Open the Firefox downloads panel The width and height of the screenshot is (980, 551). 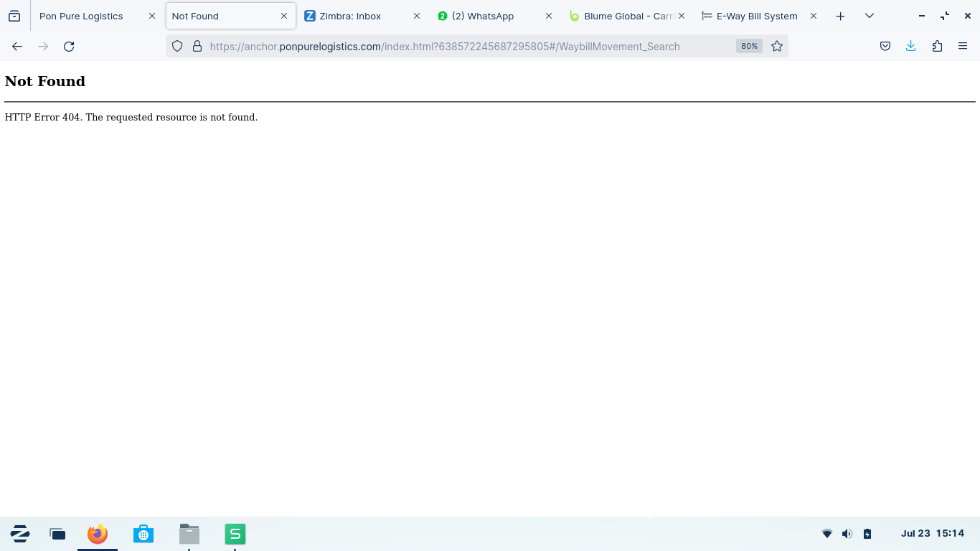910,47
